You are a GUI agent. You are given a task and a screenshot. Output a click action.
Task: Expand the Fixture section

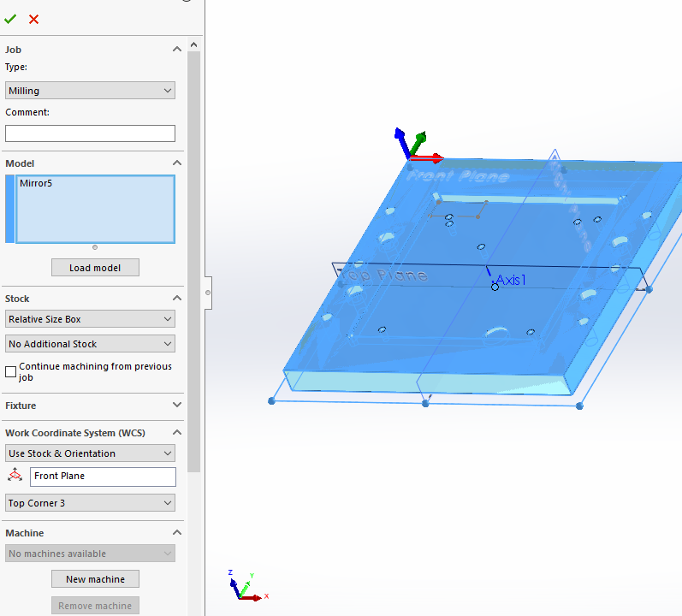pyautogui.click(x=177, y=406)
